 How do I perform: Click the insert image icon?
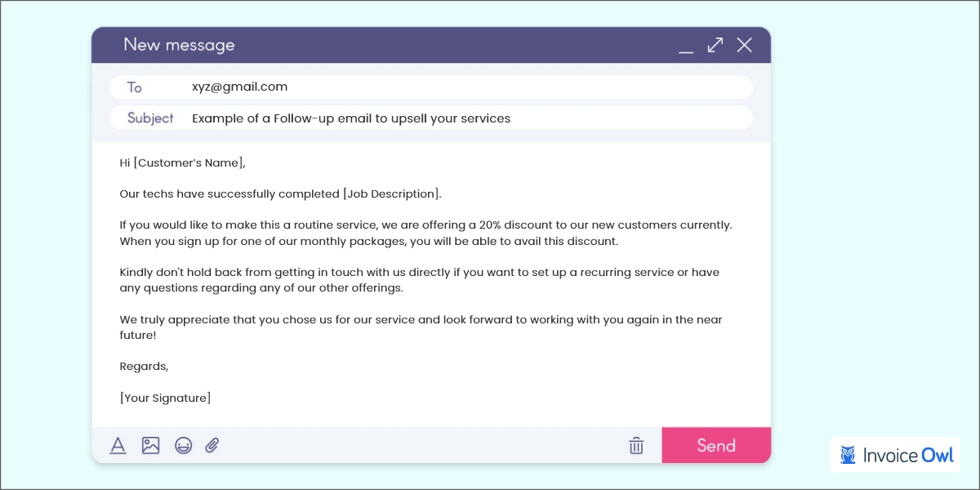[x=150, y=445]
